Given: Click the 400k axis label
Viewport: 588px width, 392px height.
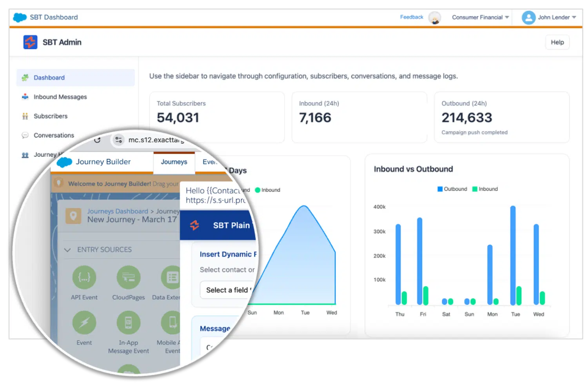Looking at the screenshot, I should pyautogui.click(x=379, y=207).
